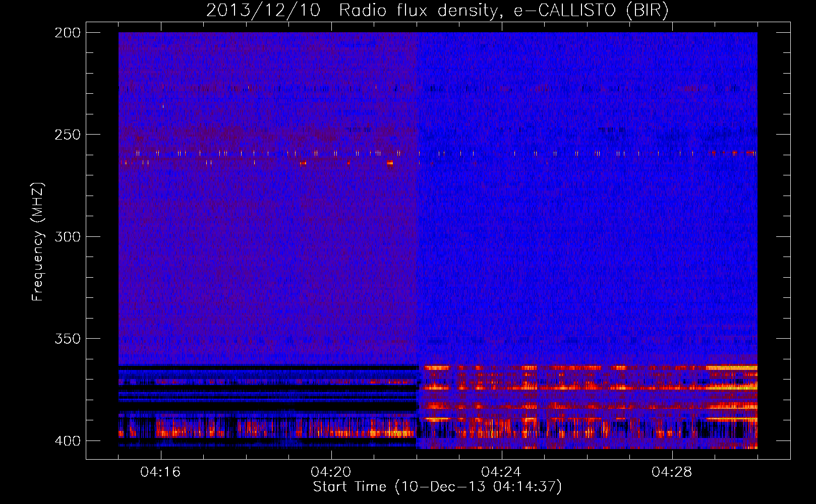Image resolution: width=816 pixels, height=504 pixels.
Task: Click the 400 frequency tick label
Action: [x=68, y=441]
